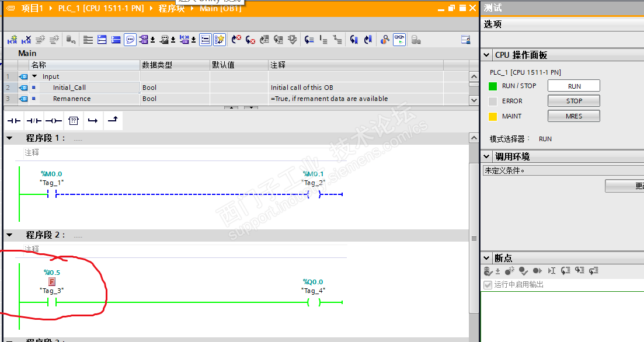Viewport: 644px width, 342px height.
Task: Toggle free-form comments speech bubble icon
Action: pos(130,40)
